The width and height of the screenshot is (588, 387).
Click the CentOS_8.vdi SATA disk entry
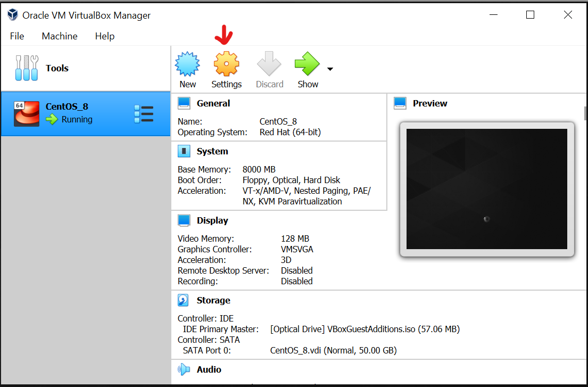pyautogui.click(x=333, y=350)
